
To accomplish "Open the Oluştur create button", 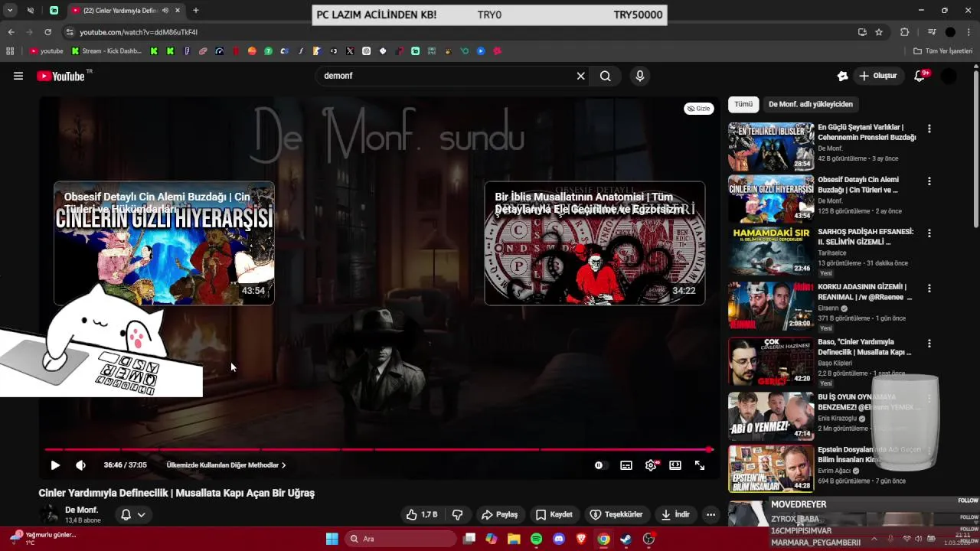I will click(x=878, y=76).
